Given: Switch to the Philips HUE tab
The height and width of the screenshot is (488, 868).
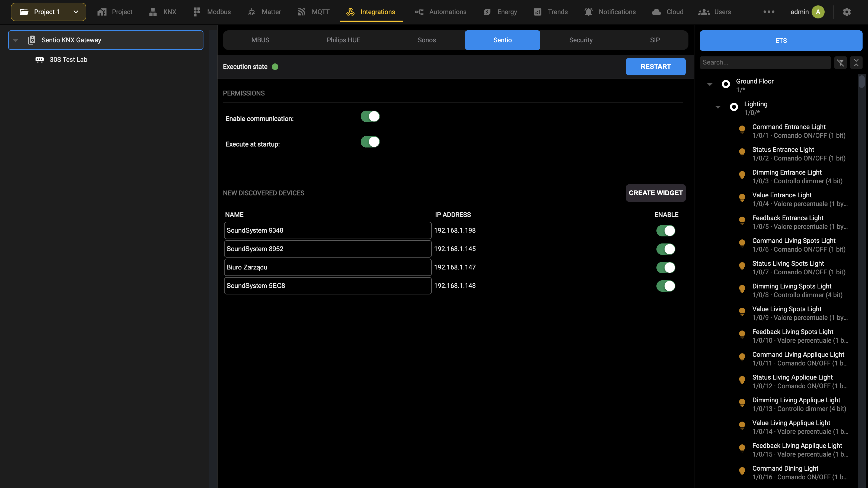Looking at the screenshot, I should (343, 40).
